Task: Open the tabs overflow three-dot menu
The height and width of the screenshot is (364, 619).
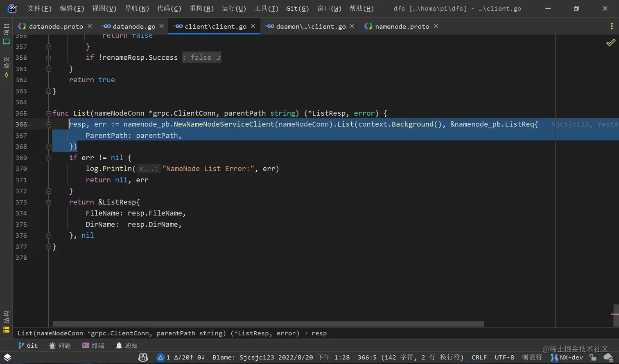Action: tap(612, 26)
